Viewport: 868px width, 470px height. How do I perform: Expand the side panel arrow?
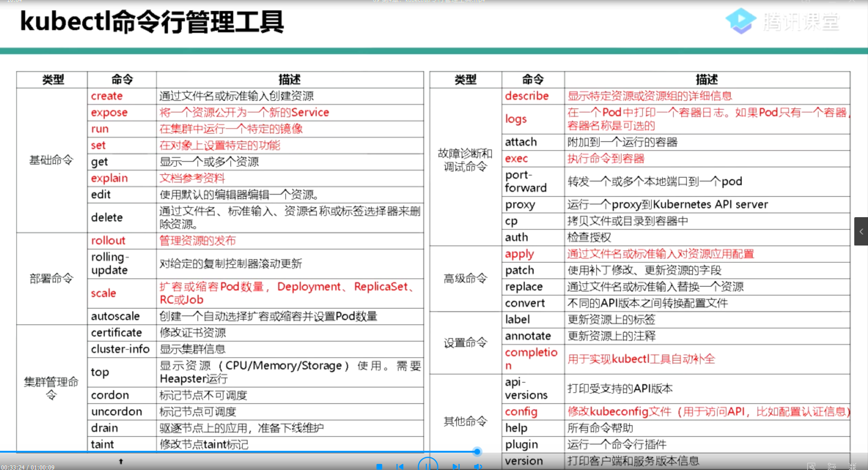coord(861,231)
